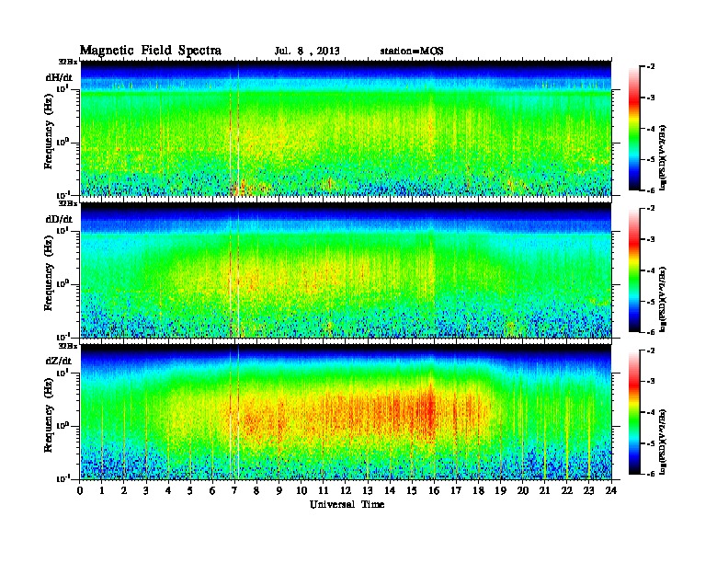Click the "-5" tick on dH/dt color scale
This screenshot has height=563, width=728.
(x=651, y=159)
